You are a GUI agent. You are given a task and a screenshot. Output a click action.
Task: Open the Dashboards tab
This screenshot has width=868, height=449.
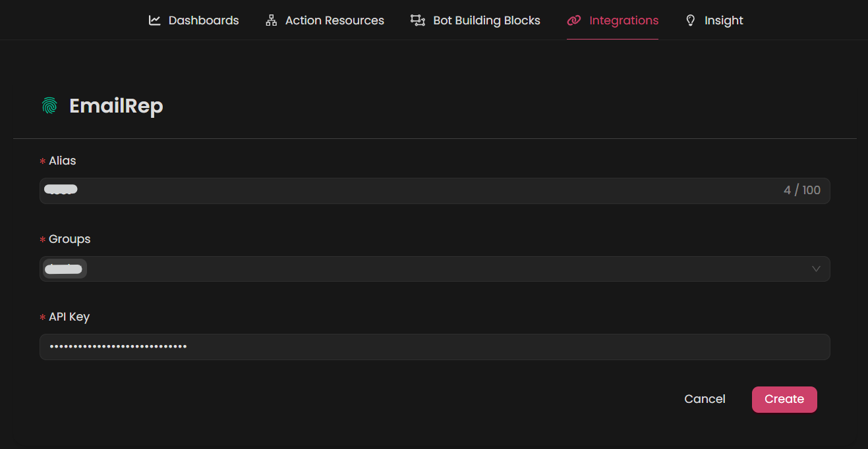(x=203, y=20)
